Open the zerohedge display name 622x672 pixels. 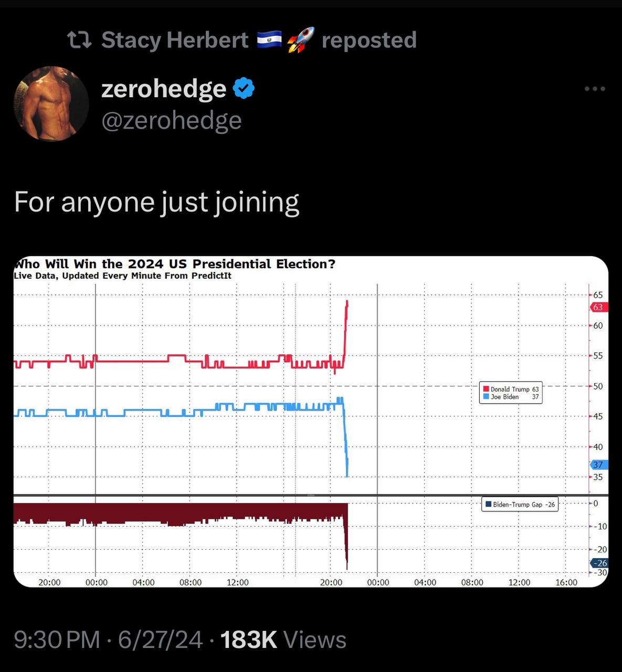(x=164, y=88)
